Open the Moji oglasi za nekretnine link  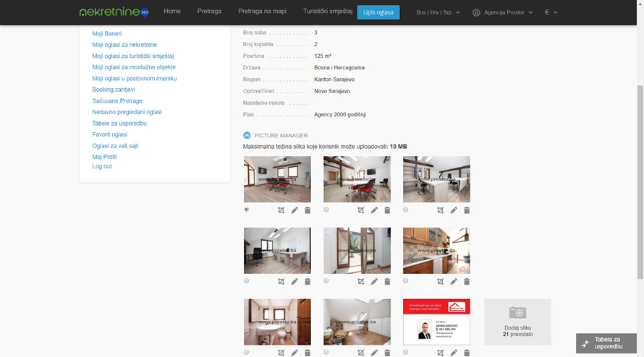click(124, 45)
